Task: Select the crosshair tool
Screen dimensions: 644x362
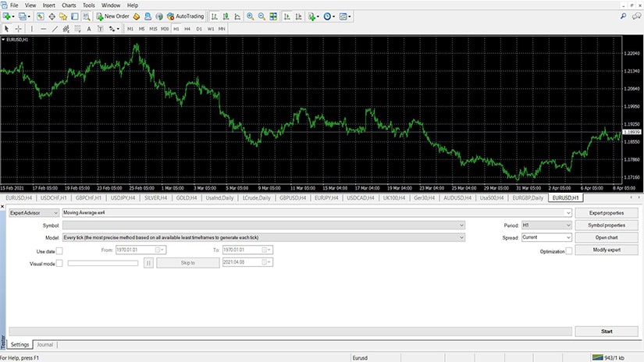Action: coord(19,28)
